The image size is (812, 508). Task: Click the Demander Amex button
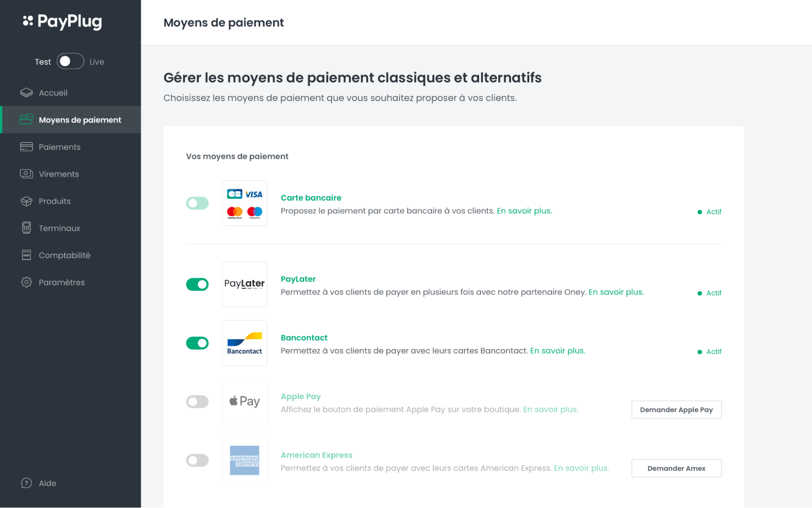pos(676,468)
